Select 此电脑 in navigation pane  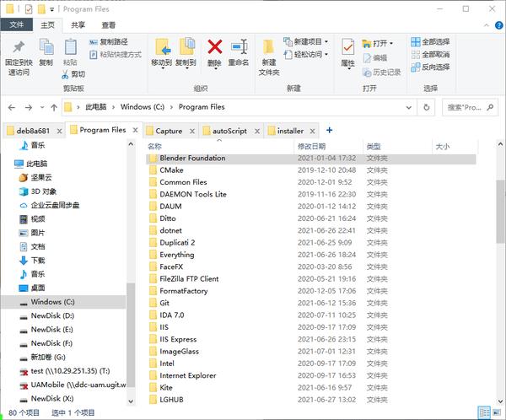pos(36,164)
